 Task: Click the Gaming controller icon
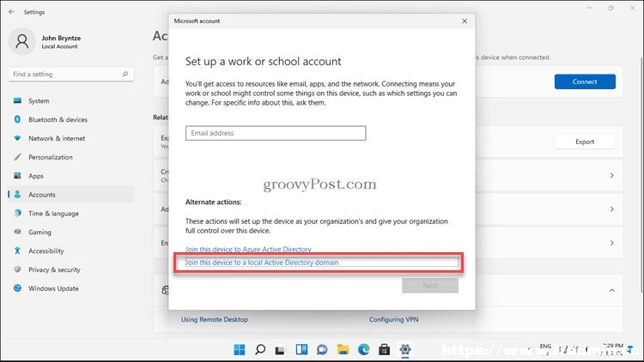(17, 232)
